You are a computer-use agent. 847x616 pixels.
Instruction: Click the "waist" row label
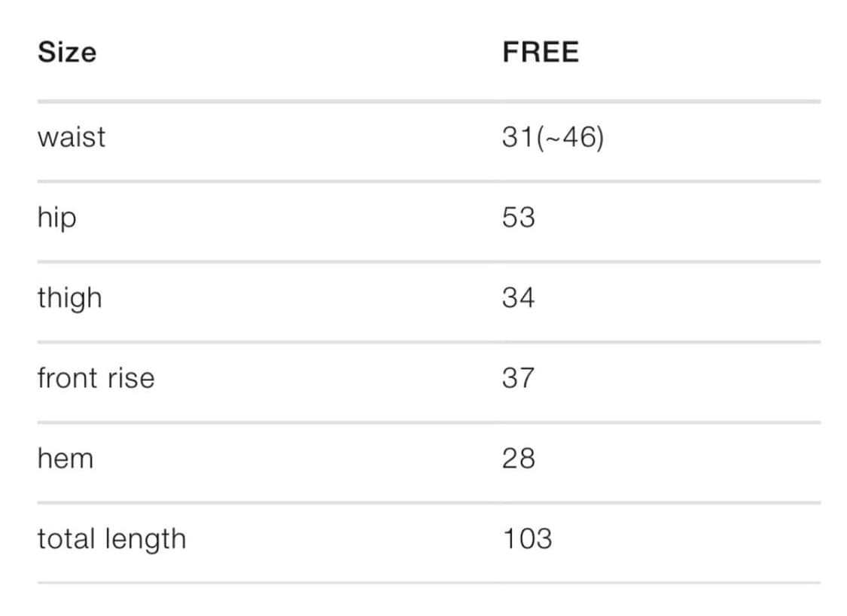[72, 138]
